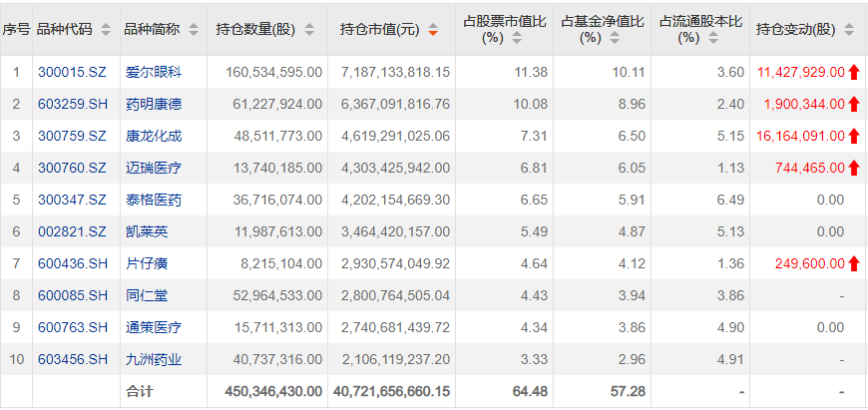This screenshot has width=868, height=410.
Task: Select market value 6,367,091,816.76
Action: 395,104
